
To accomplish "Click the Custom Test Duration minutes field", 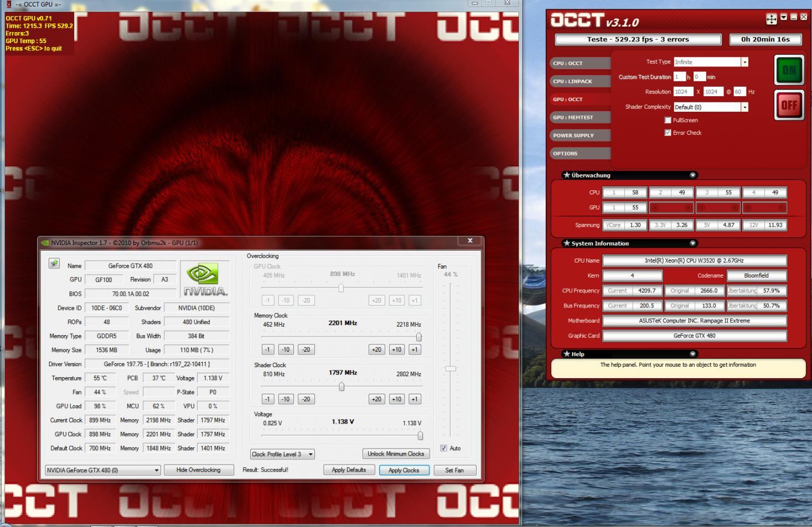I will 700,77.
